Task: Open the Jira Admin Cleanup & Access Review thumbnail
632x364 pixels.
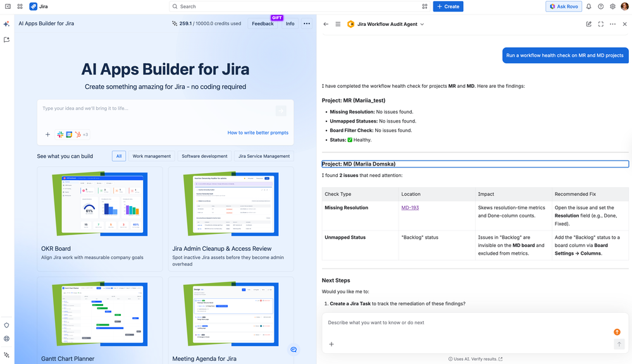Action: [x=231, y=205]
